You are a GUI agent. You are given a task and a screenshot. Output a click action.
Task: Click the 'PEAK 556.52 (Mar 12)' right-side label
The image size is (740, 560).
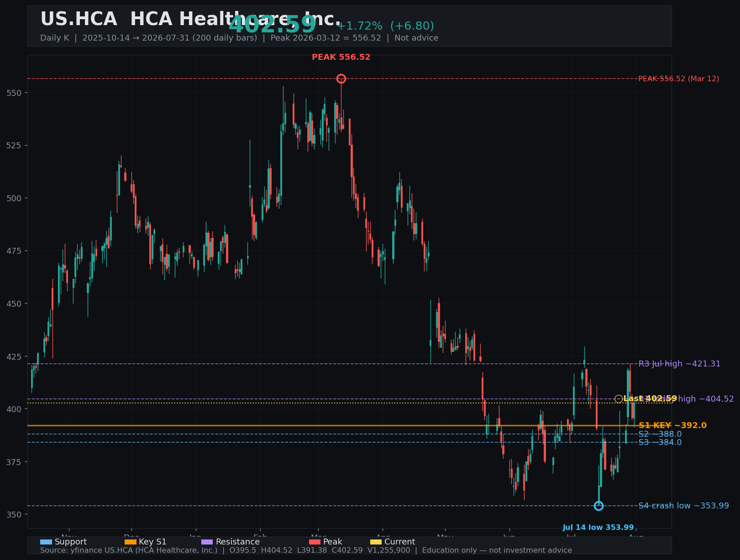coord(678,79)
